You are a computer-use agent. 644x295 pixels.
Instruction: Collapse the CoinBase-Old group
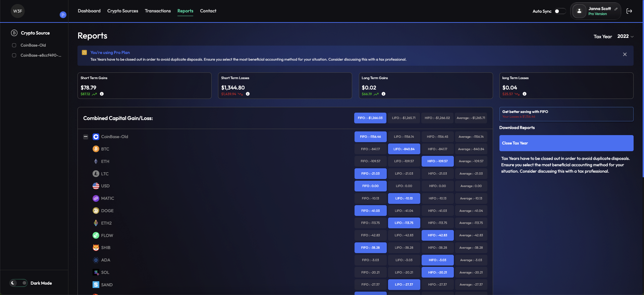[x=86, y=137]
